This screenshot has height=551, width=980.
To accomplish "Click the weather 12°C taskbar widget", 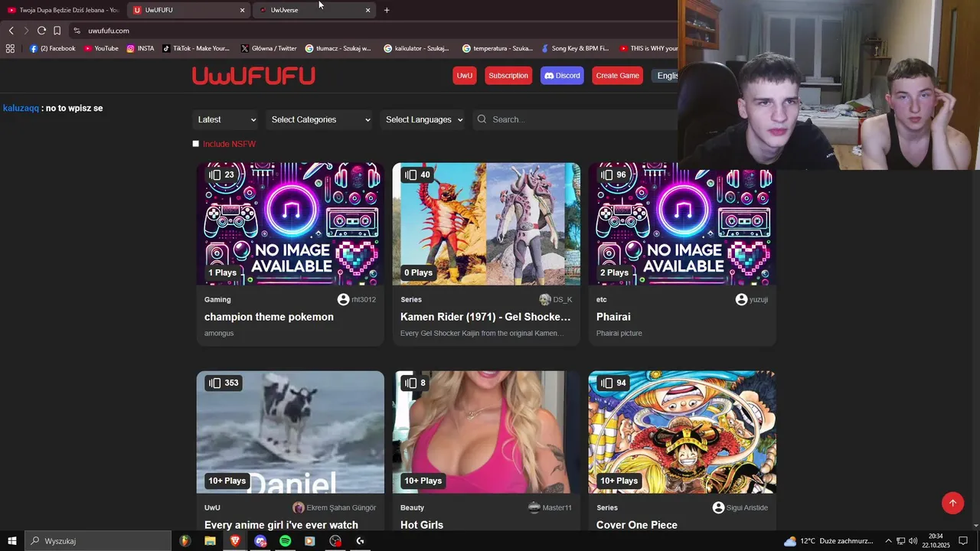I will [828, 541].
